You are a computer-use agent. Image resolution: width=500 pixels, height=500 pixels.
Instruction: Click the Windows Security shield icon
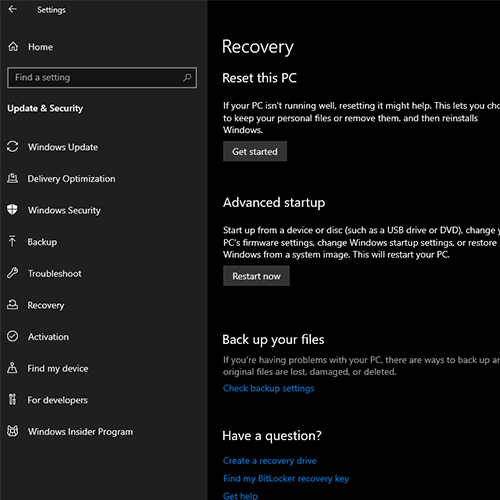tap(12, 210)
